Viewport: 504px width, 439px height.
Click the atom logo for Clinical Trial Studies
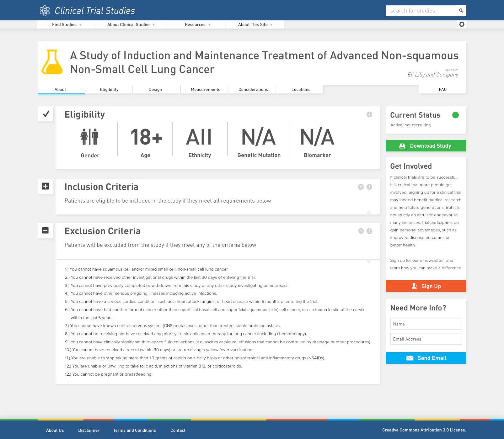45,10
